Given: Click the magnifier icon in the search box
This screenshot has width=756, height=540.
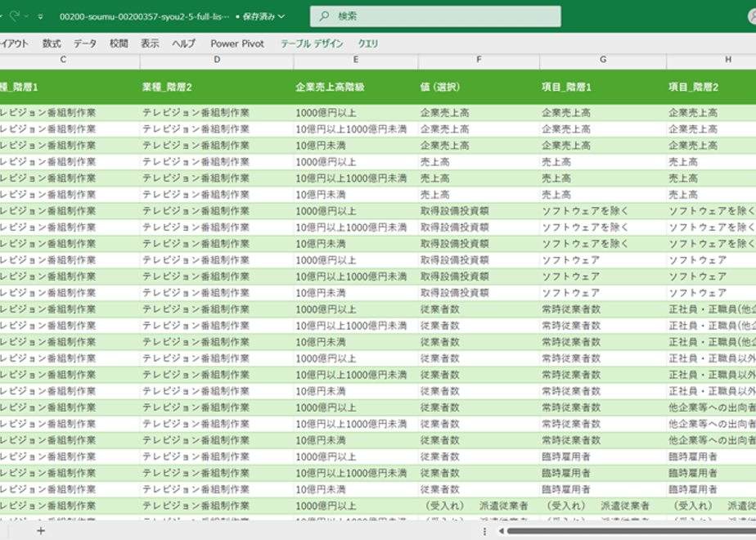Looking at the screenshot, I should (x=324, y=16).
